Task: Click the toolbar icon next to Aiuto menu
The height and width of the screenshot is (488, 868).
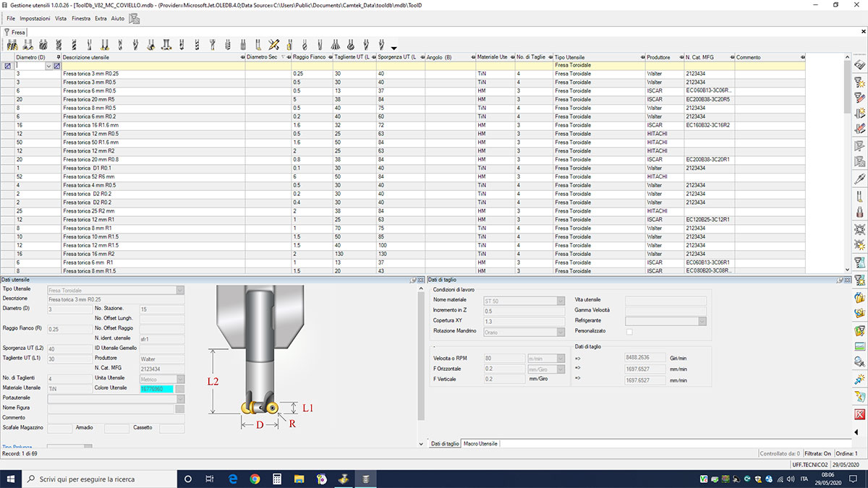Action: click(x=135, y=18)
